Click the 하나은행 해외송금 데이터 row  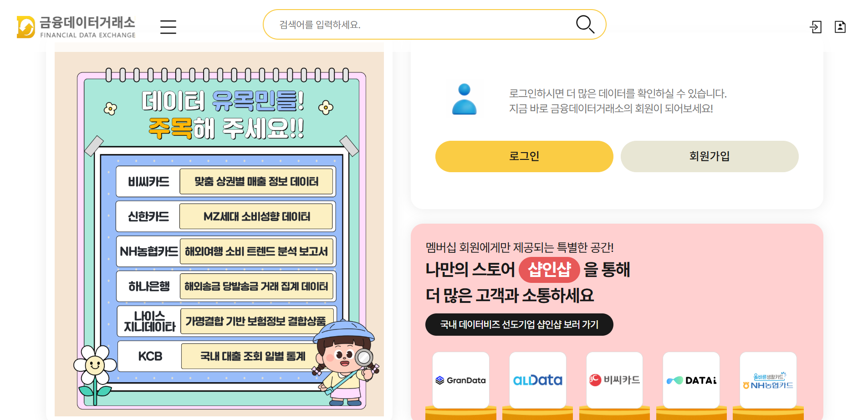point(226,286)
